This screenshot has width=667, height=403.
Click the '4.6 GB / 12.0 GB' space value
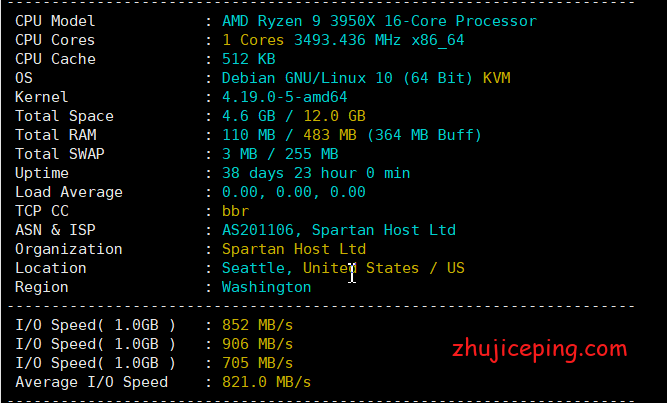click(294, 116)
